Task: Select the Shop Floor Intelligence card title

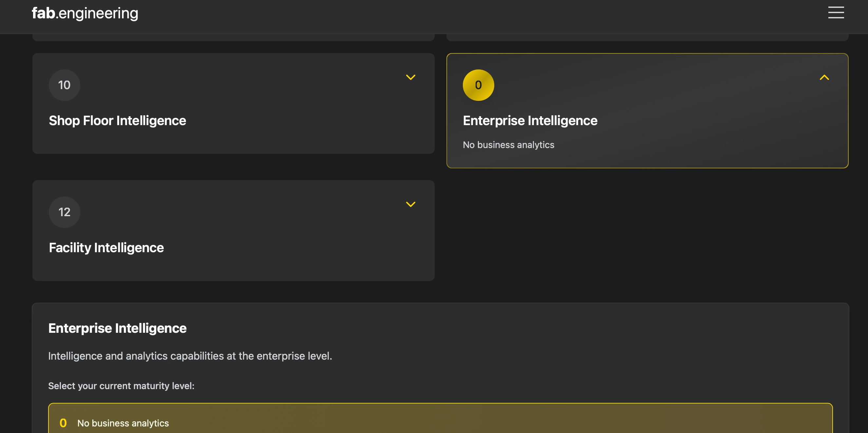Action: click(x=117, y=121)
